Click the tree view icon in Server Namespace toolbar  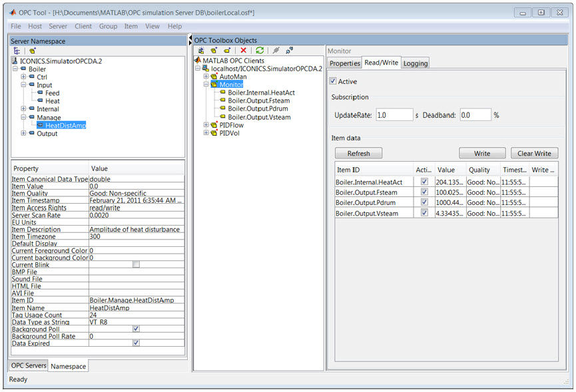(x=16, y=50)
